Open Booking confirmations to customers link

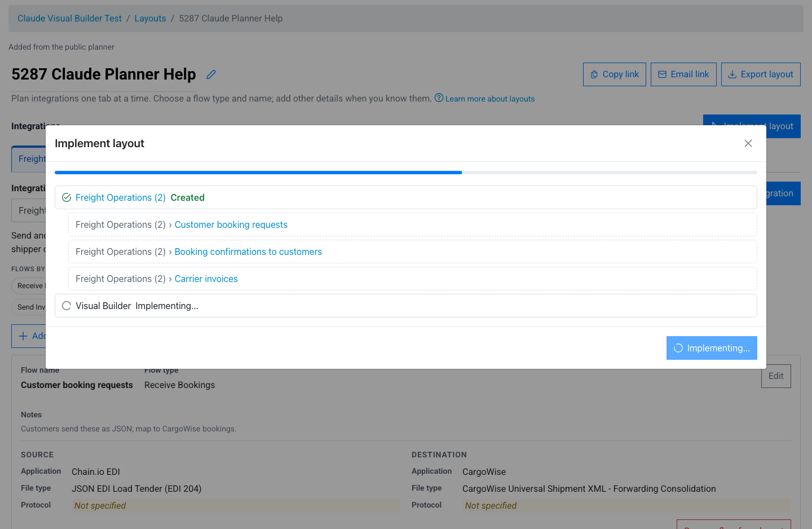(x=248, y=252)
